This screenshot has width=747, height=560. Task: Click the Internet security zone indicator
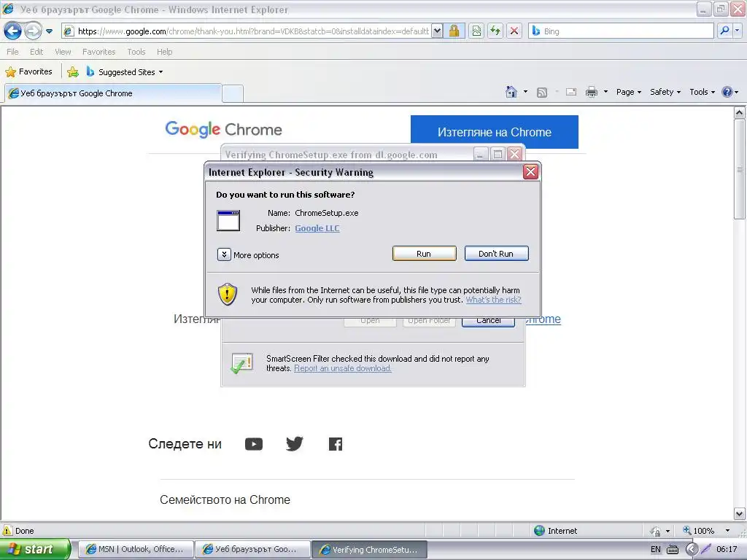[555, 531]
